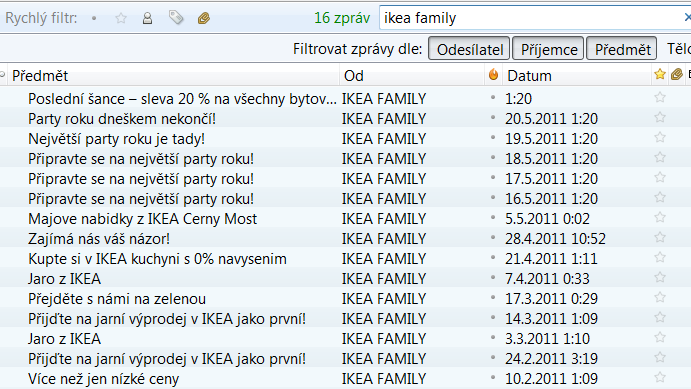Star the message dated 17.5.2011
Screen dimensions: 691x389
coord(660,178)
